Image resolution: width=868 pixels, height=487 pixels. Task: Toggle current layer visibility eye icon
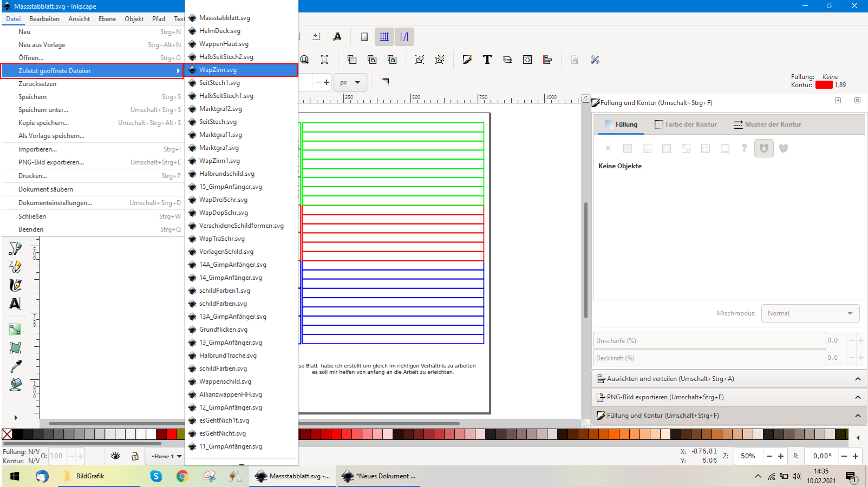[x=115, y=456]
